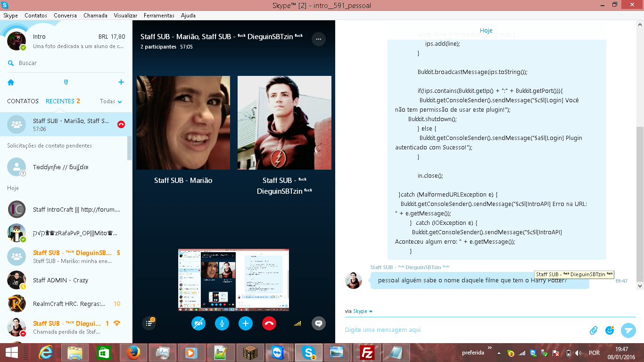
Task: Add participants with the plus button
Action: (246, 323)
